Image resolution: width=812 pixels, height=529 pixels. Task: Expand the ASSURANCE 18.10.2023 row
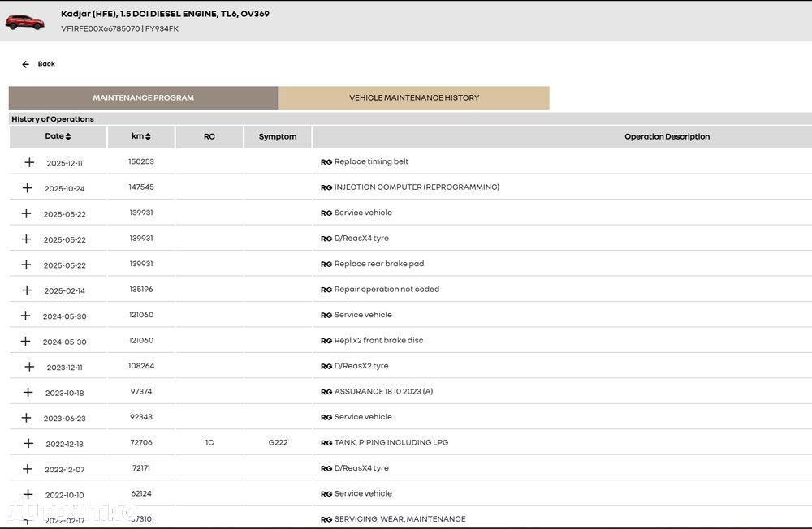[28, 392]
